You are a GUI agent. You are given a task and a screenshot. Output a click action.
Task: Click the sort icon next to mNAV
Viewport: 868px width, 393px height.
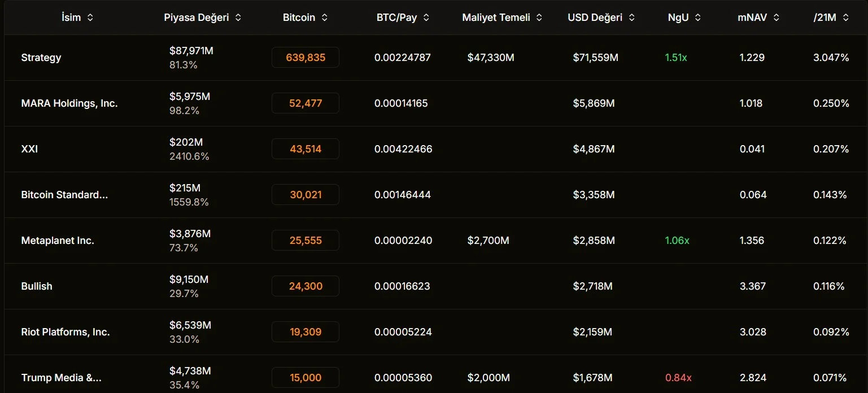click(776, 18)
